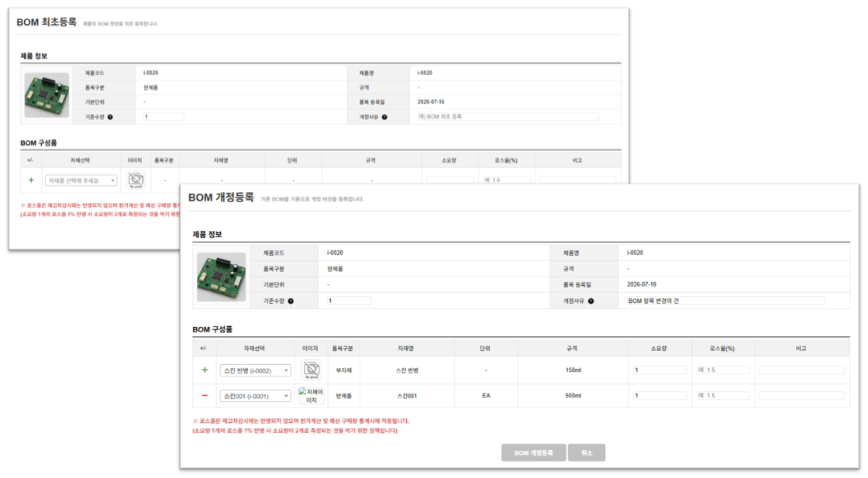Click 소요량 input in 스킨001 row
This screenshot has height=478, width=868.
point(660,396)
